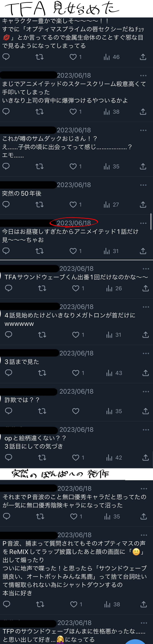
Task: View analytics showing 27 views
Action: [x=111, y=205]
